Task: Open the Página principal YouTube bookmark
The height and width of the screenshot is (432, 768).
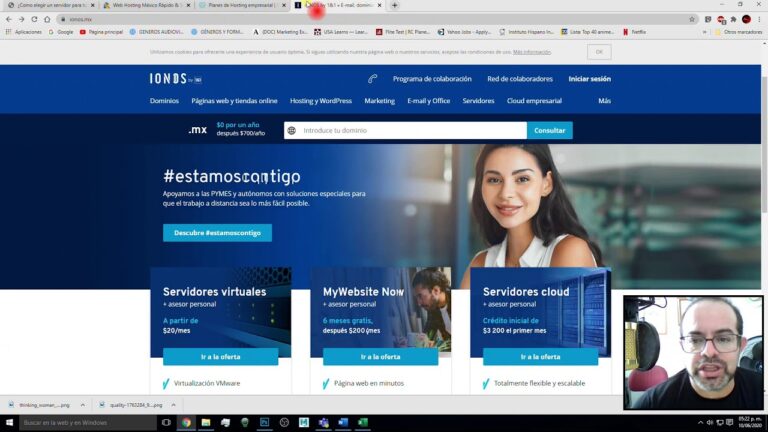Action: point(101,32)
